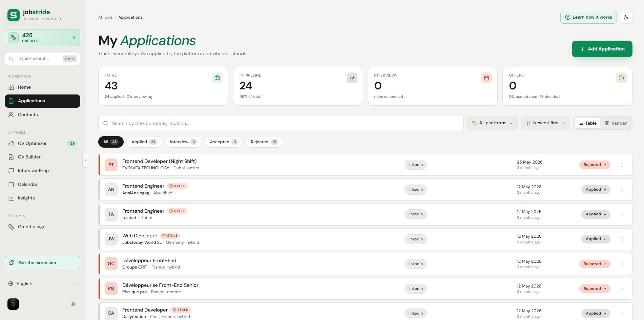This screenshot has width=644, height=320.
Task: Open CV Builder tool
Action: [x=42, y=157]
